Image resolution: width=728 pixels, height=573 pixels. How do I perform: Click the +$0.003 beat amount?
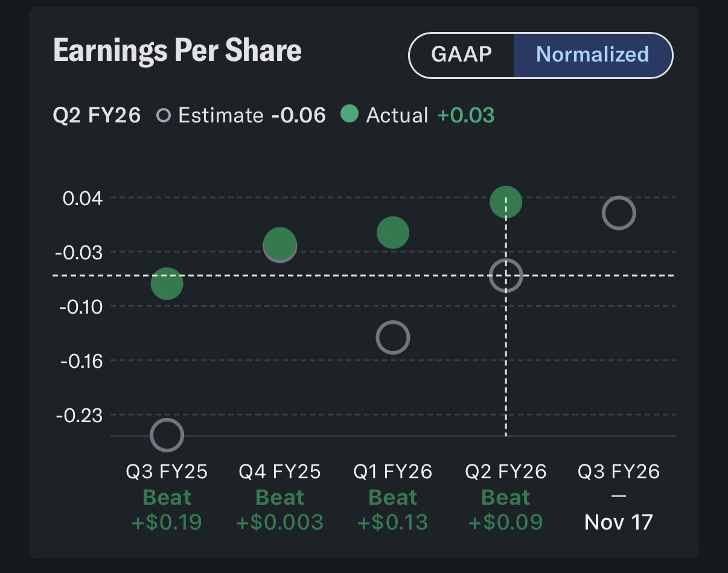click(x=279, y=522)
